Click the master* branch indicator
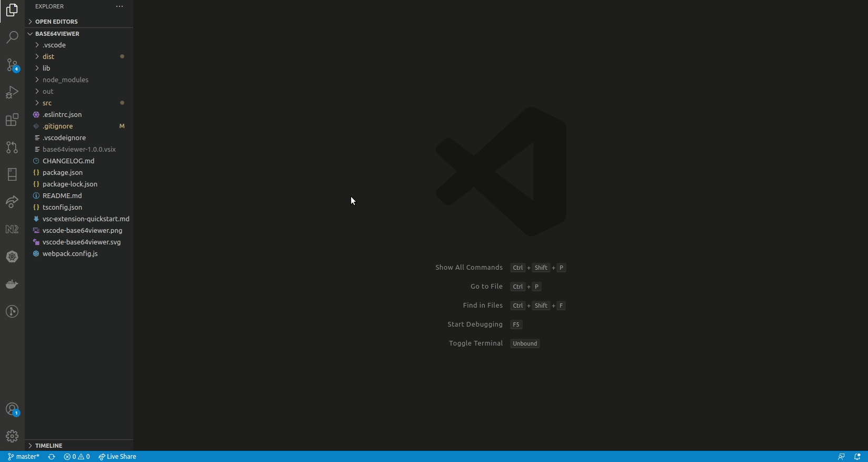This screenshot has height=462, width=868. (24, 457)
